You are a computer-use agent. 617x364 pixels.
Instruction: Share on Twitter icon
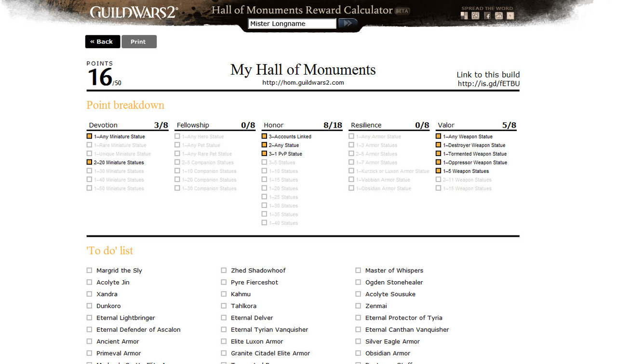(510, 15)
